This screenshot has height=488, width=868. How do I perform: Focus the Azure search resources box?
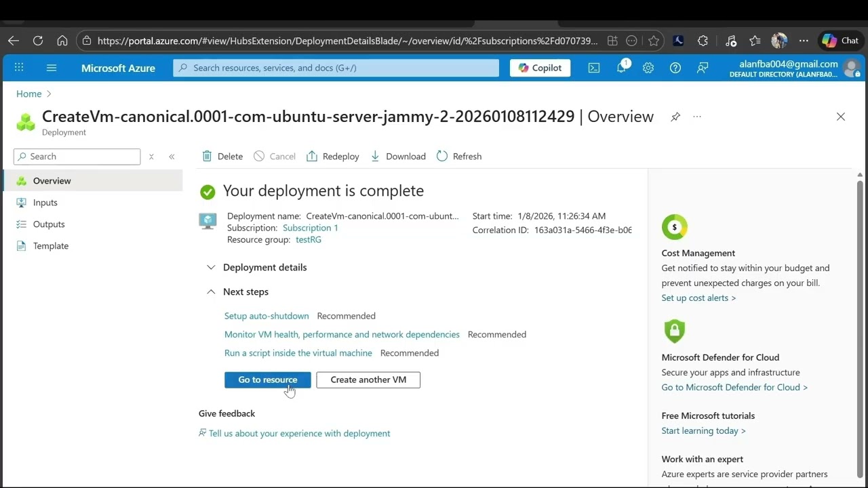pos(336,68)
